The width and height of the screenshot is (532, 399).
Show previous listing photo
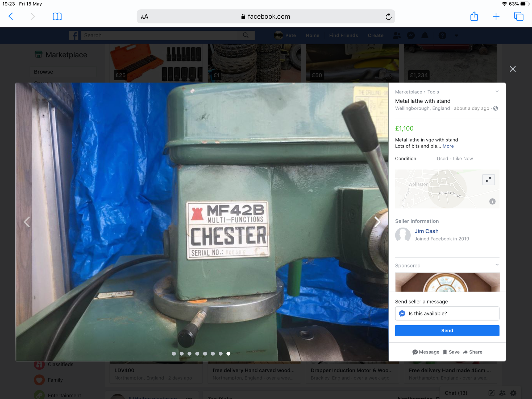pyautogui.click(x=27, y=222)
